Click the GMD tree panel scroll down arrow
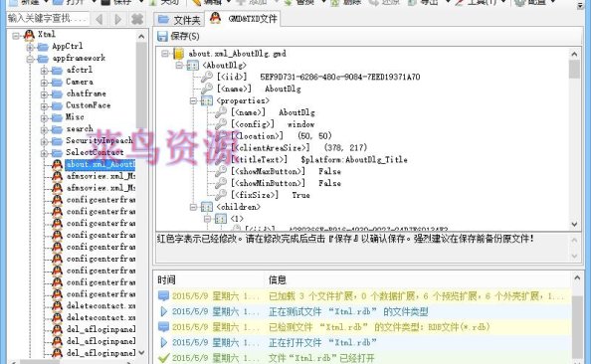 (574, 224)
